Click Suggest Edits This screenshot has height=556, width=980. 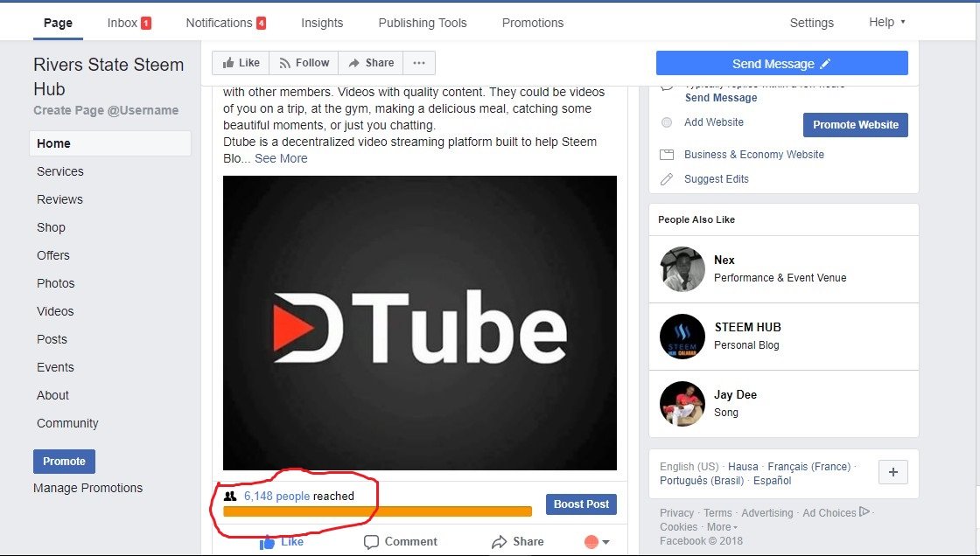coord(717,179)
